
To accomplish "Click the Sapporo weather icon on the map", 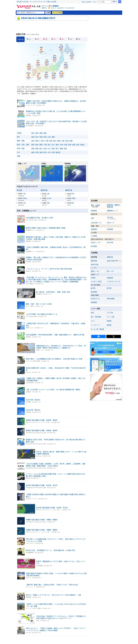I will (x=61, y=47).
